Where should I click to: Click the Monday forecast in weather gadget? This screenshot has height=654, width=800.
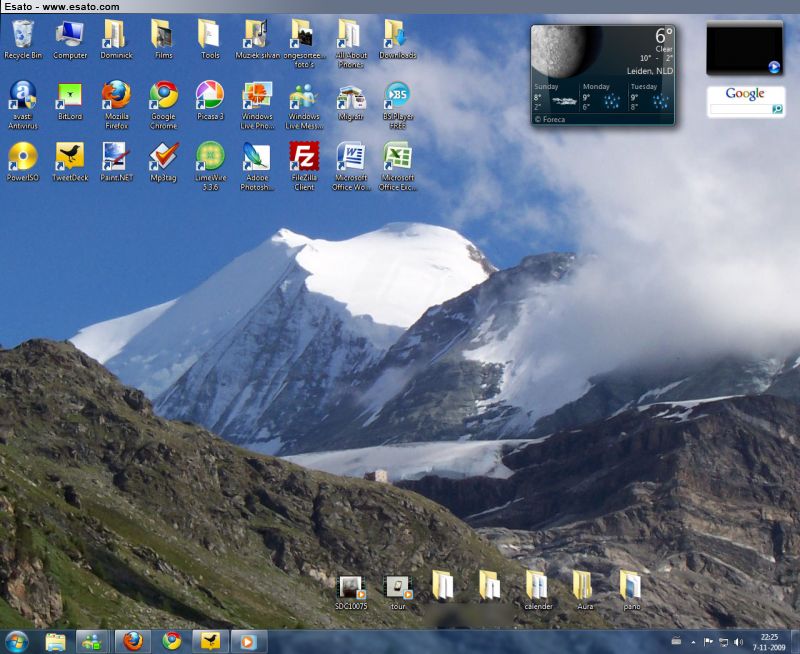click(x=604, y=96)
